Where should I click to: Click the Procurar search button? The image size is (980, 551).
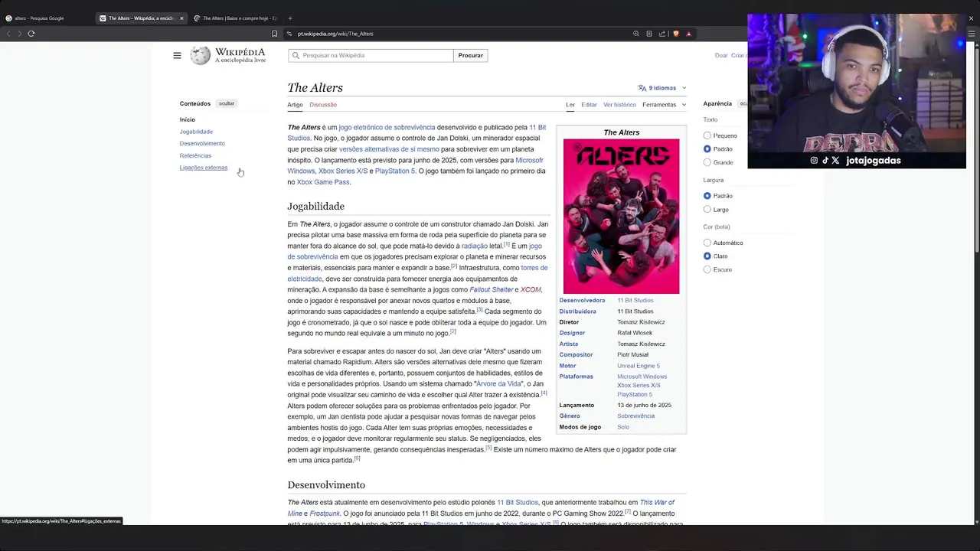tap(471, 55)
